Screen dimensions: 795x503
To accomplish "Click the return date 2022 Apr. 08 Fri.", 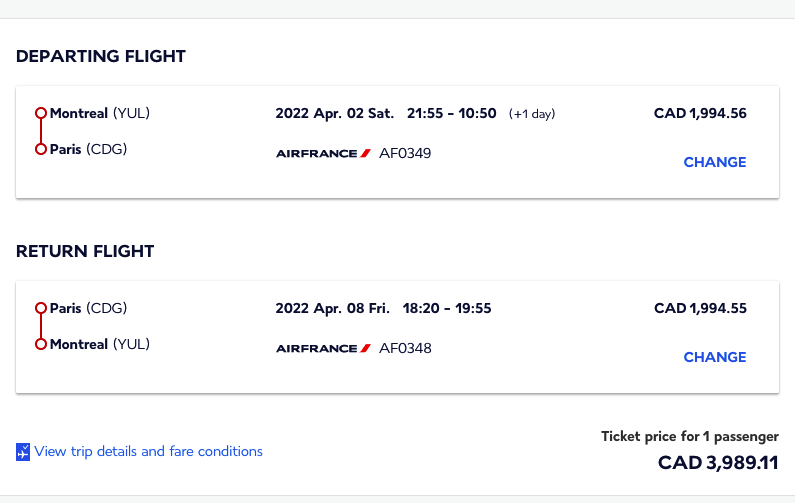I will tap(332, 309).
